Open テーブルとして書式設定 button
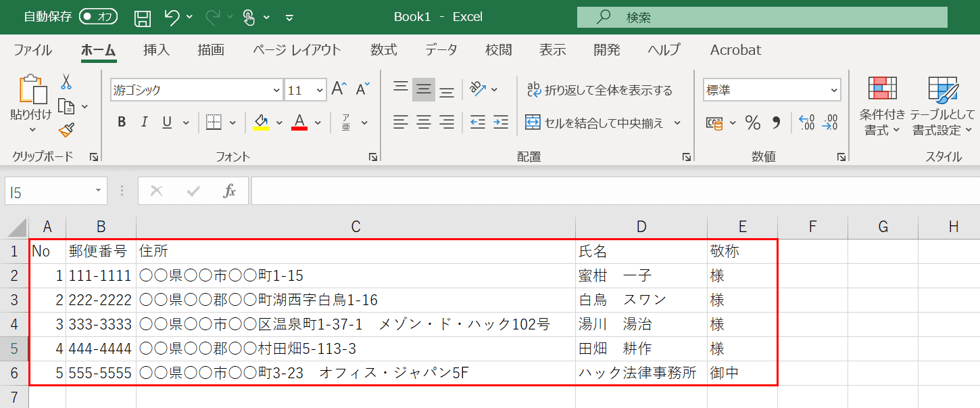 point(943,106)
